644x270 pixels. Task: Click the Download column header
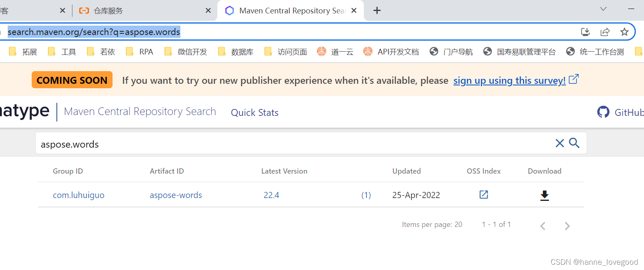tap(544, 171)
